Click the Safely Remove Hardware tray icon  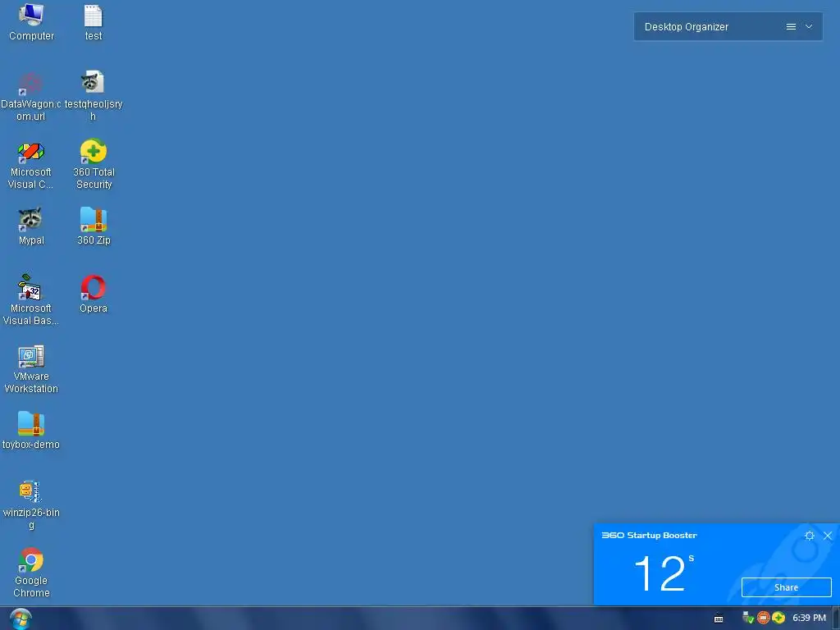click(748, 618)
